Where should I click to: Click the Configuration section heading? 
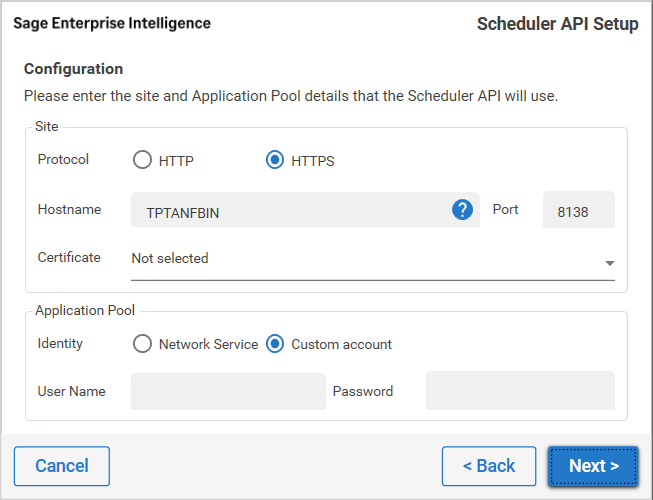[x=73, y=69]
